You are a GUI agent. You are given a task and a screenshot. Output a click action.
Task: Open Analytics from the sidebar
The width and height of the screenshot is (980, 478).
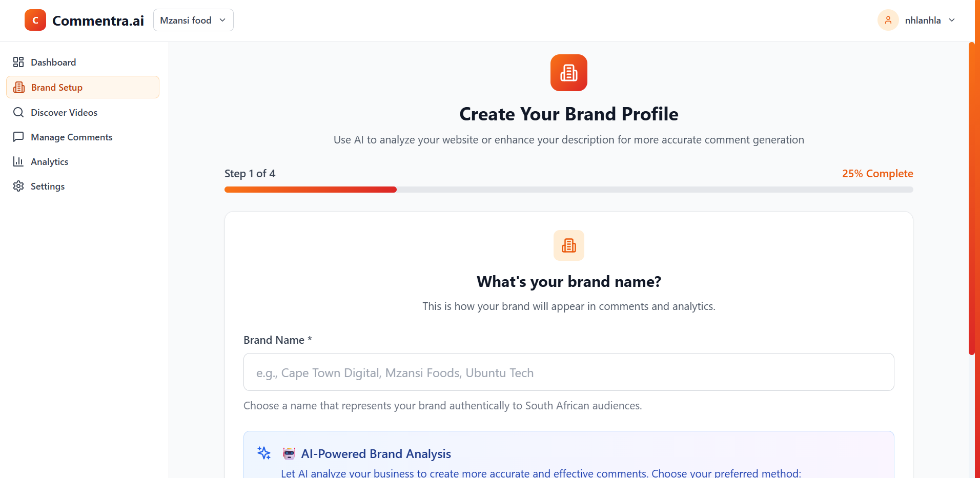pos(83,161)
